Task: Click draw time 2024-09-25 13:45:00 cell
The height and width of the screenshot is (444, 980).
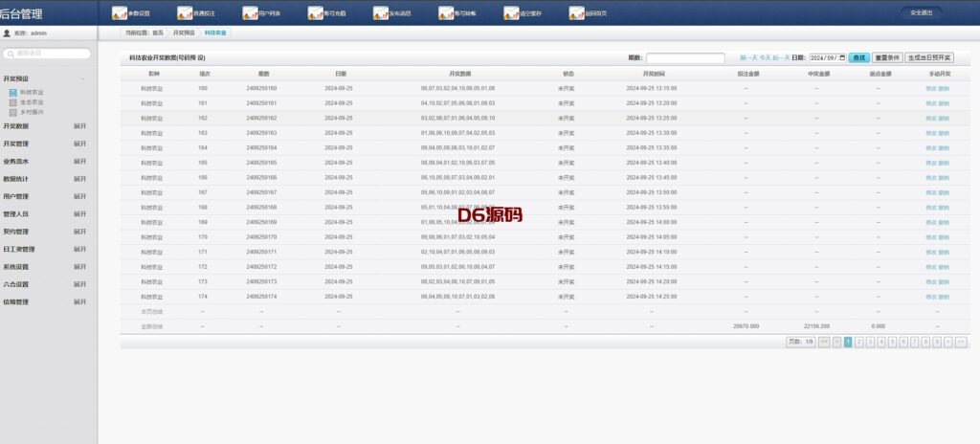Action: [651, 178]
